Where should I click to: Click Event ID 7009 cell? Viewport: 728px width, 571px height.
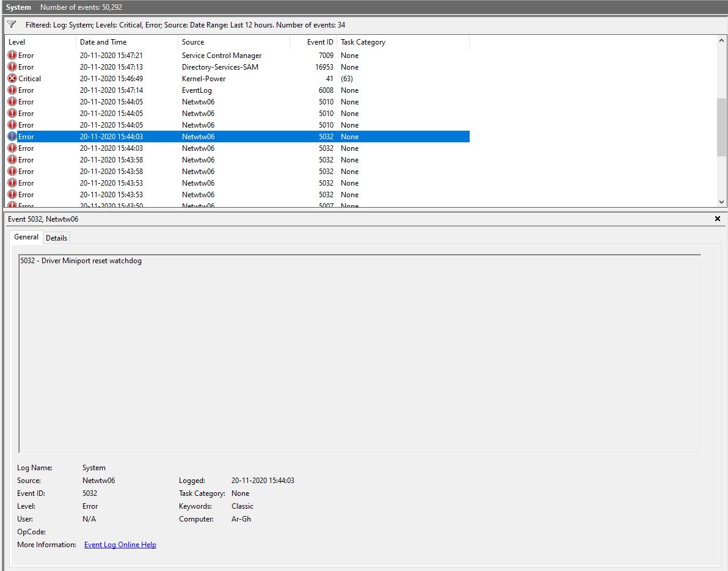point(326,55)
